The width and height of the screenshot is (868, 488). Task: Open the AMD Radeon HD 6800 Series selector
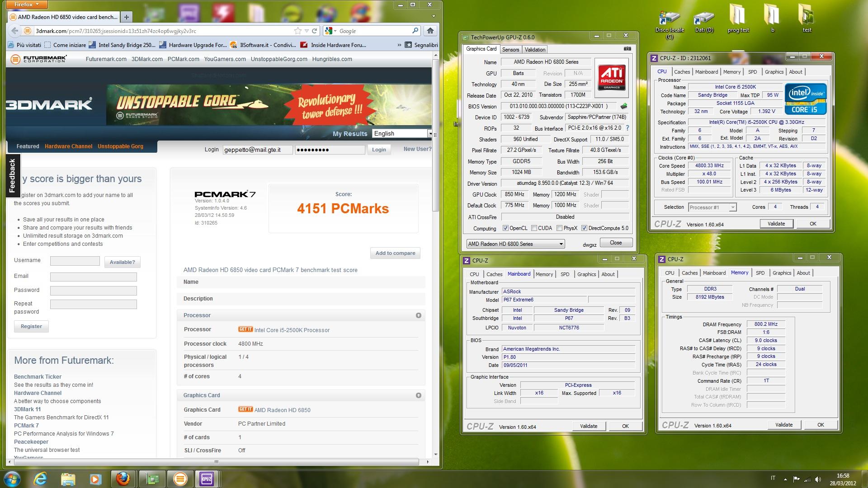(515, 244)
